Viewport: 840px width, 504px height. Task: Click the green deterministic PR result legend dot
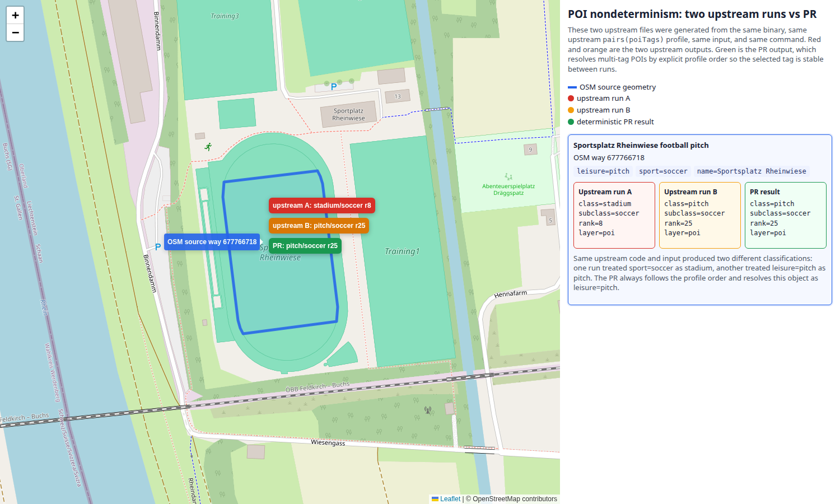click(571, 122)
